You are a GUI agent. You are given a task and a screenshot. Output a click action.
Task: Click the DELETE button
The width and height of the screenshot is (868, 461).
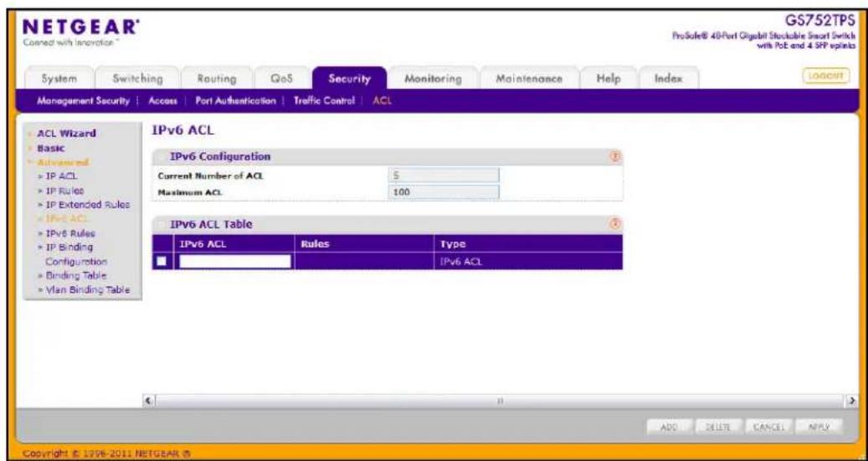[x=720, y=428]
